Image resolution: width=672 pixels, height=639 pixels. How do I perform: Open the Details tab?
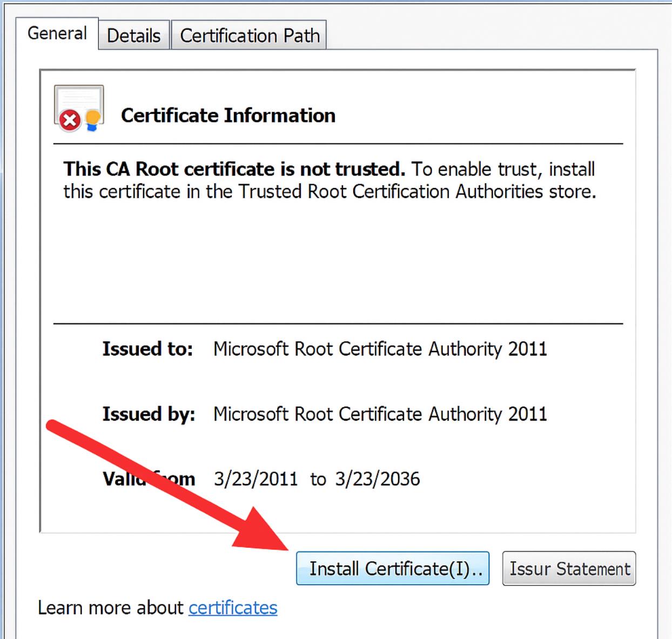pos(134,36)
